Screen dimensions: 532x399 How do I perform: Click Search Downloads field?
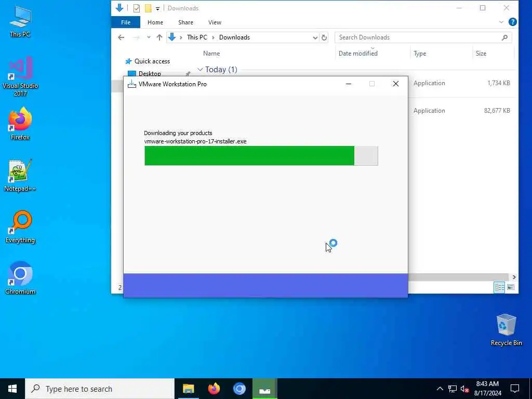click(419, 37)
